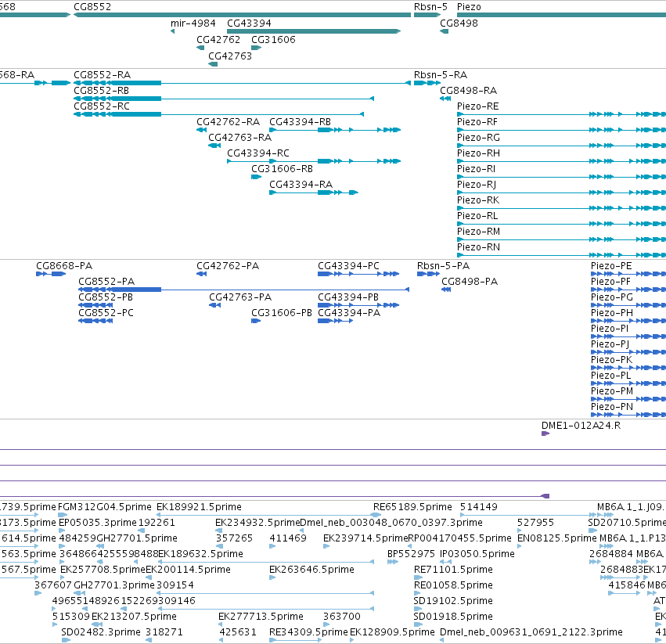Screen dimensions: 666x644
Task: Select protein Piezo-PH
Action: (x=612, y=313)
